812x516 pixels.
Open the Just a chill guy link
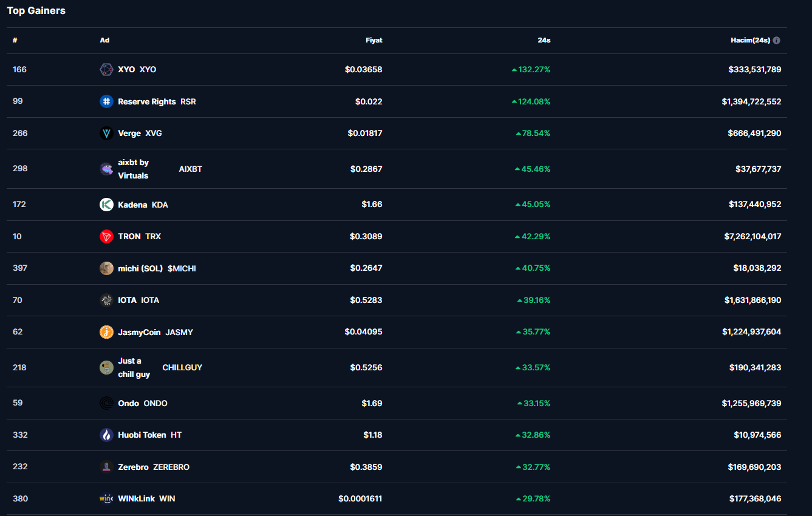click(x=134, y=368)
